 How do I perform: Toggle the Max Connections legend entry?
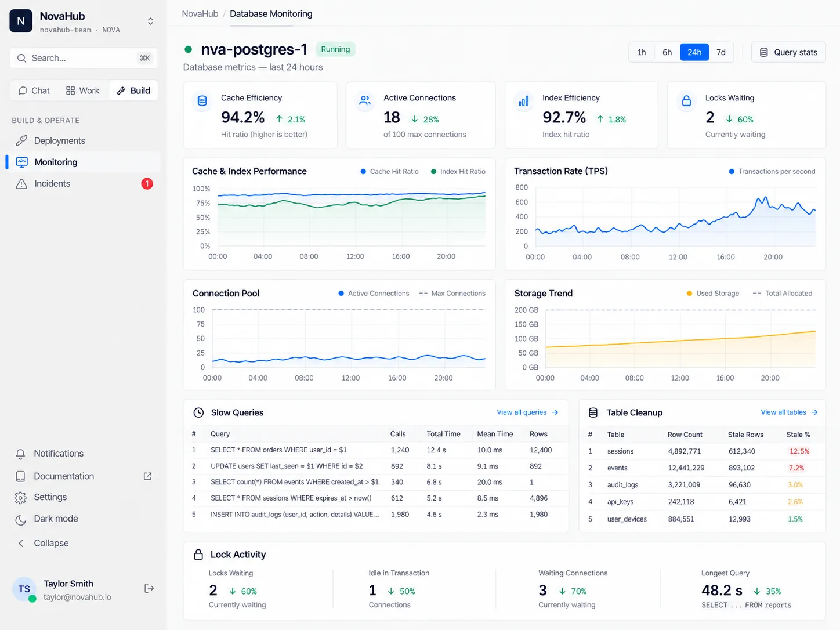point(452,294)
